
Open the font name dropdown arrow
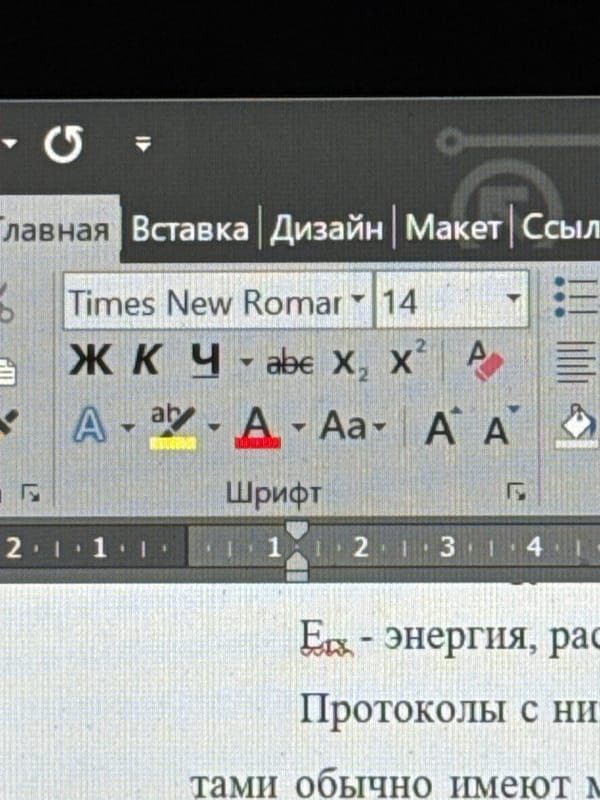tap(358, 297)
